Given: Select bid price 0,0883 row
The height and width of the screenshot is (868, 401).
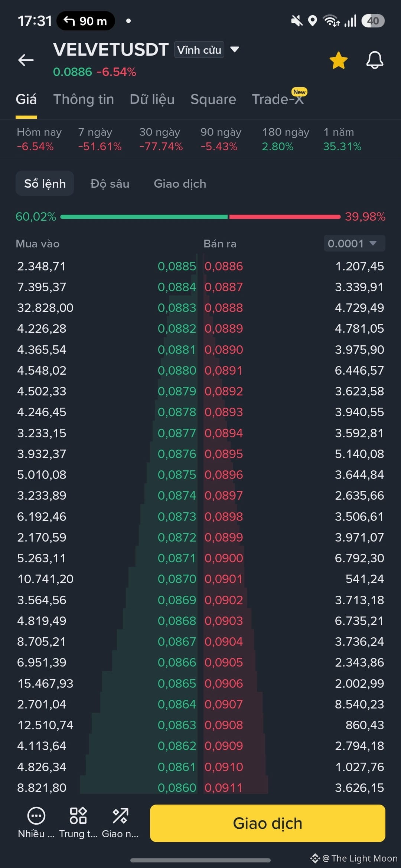Looking at the screenshot, I should click(x=107, y=308).
